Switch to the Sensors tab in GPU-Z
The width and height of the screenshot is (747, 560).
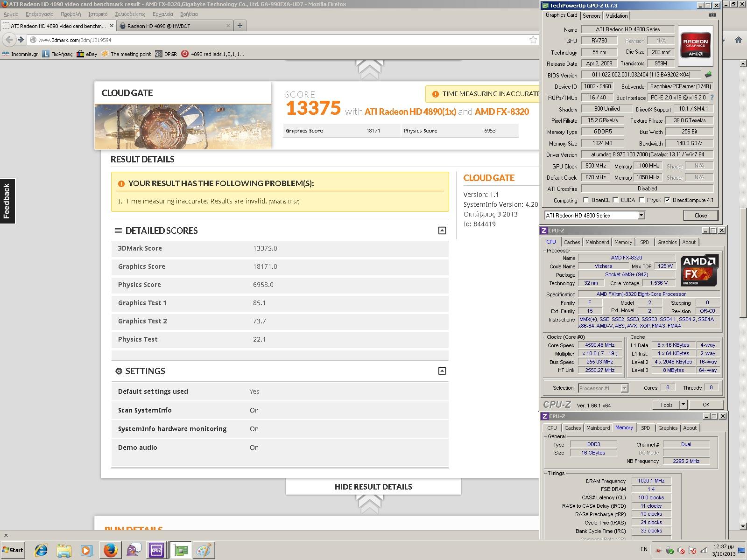[x=592, y=16]
